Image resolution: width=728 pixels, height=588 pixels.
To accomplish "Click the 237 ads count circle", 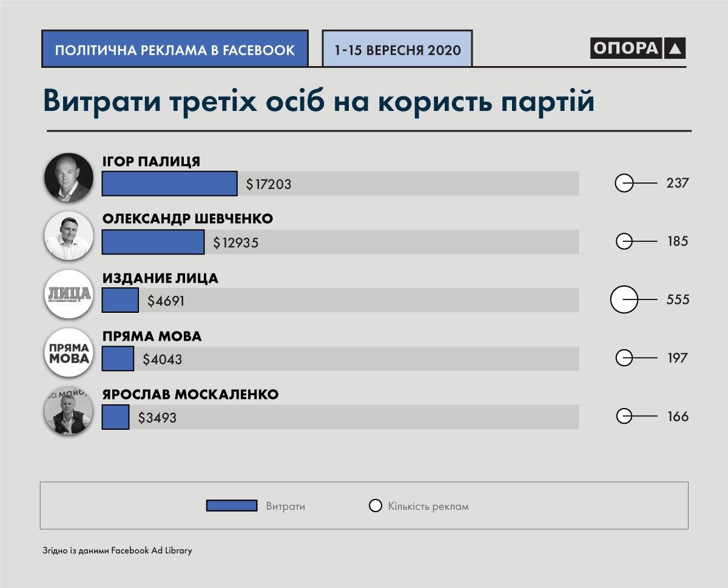I will 624,182.
